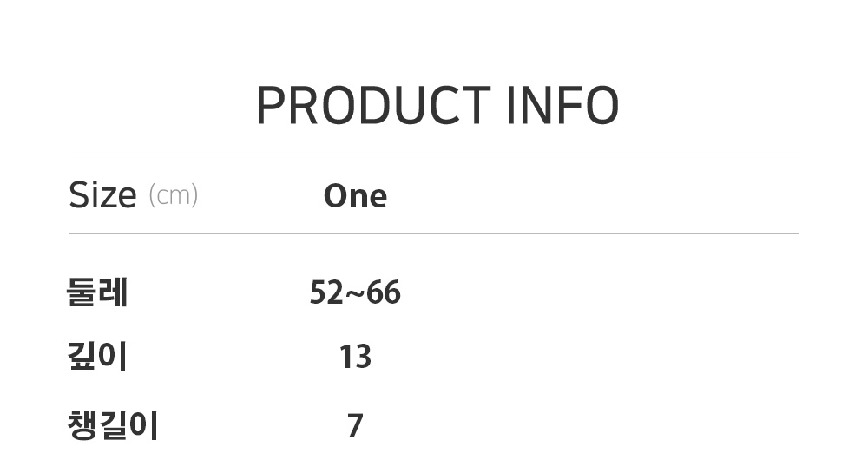The height and width of the screenshot is (460, 868).
Task: Click the divider line under the heading
Action: (434, 154)
